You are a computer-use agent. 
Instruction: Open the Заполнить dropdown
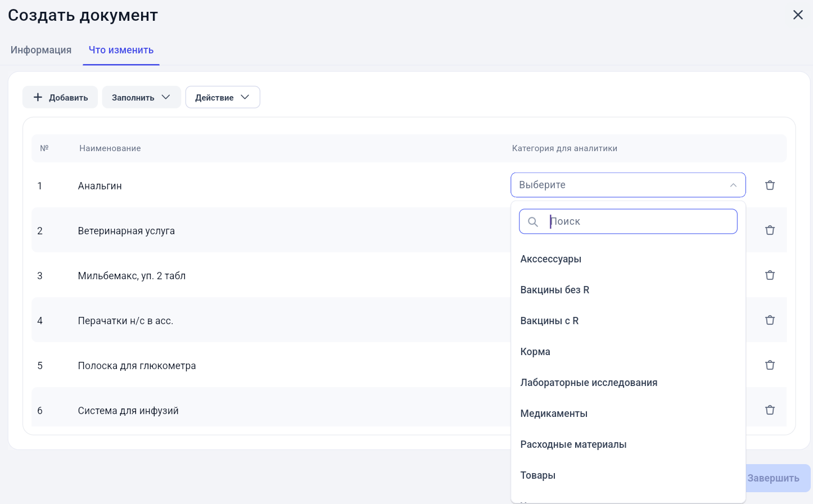click(141, 97)
